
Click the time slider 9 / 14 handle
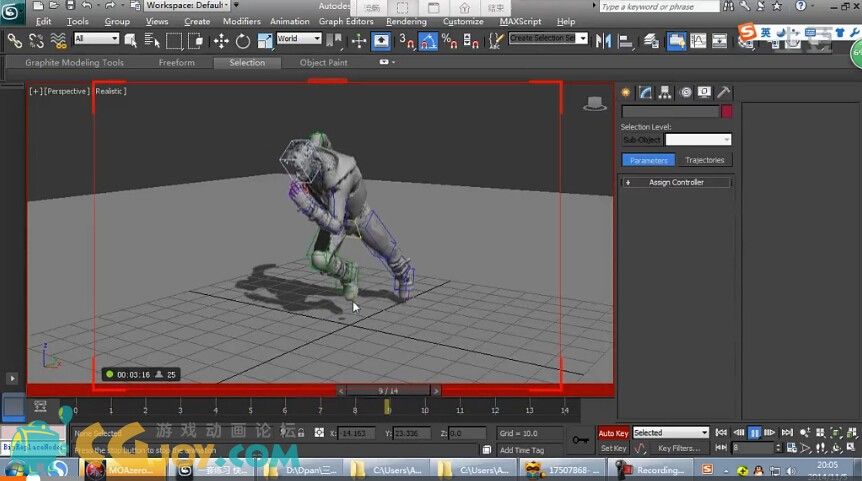click(388, 391)
